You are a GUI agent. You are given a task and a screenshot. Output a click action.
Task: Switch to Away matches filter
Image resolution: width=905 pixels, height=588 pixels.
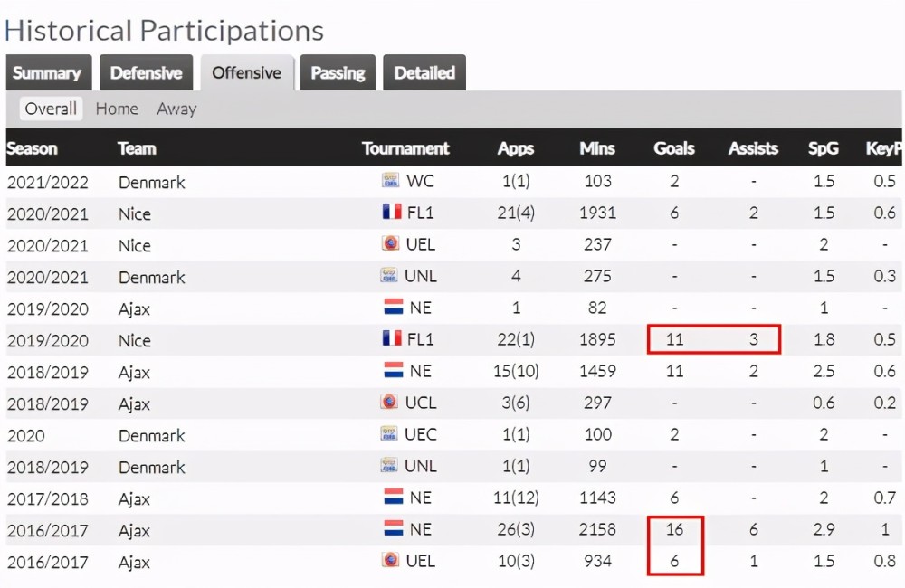point(176,109)
